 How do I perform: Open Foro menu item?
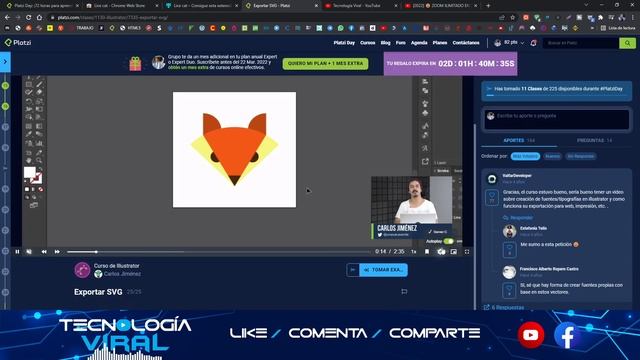pyautogui.click(x=400, y=43)
